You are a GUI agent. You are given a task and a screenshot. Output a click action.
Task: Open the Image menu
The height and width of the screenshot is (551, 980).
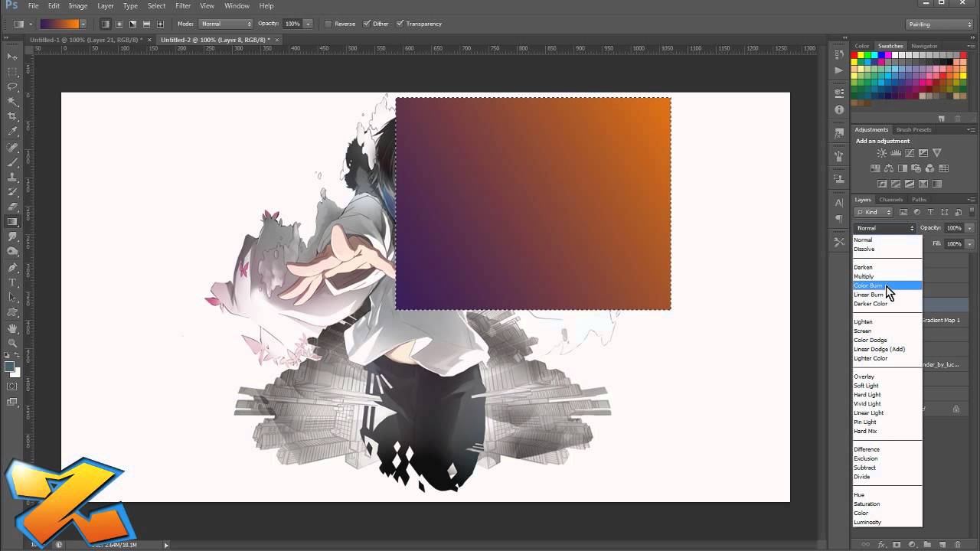tap(78, 6)
